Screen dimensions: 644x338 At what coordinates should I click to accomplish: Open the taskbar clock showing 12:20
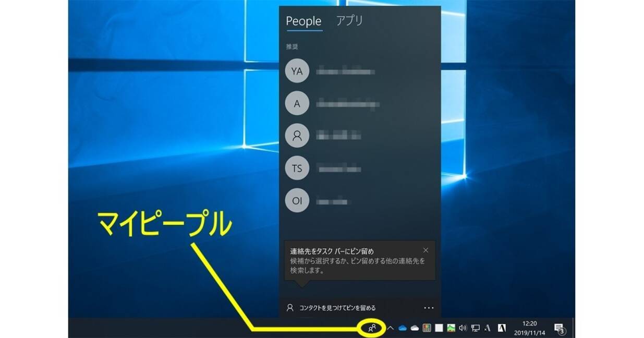pos(529,328)
